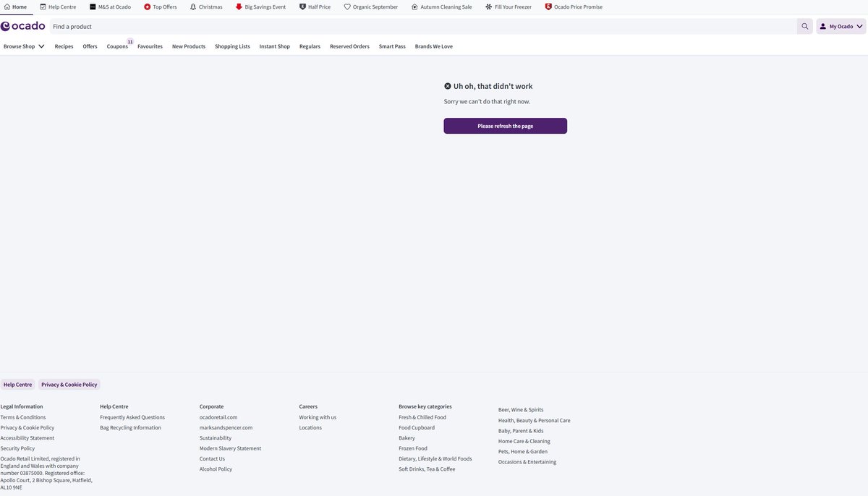Open Reserved Orders
Image resolution: width=868 pixels, height=496 pixels.
tap(349, 46)
